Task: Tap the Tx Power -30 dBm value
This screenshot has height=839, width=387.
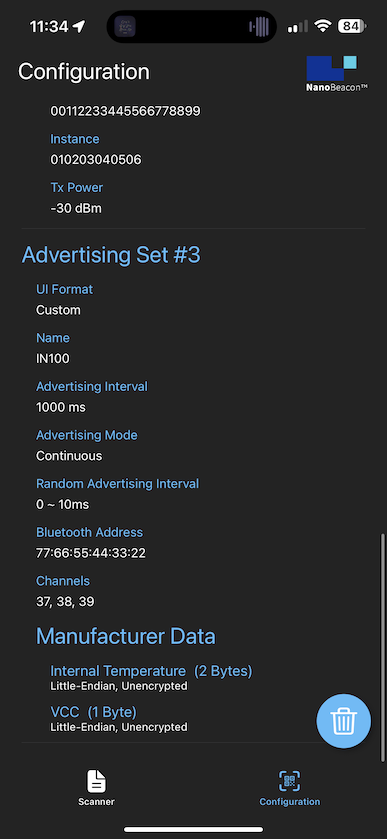Action: [x=75, y=208]
